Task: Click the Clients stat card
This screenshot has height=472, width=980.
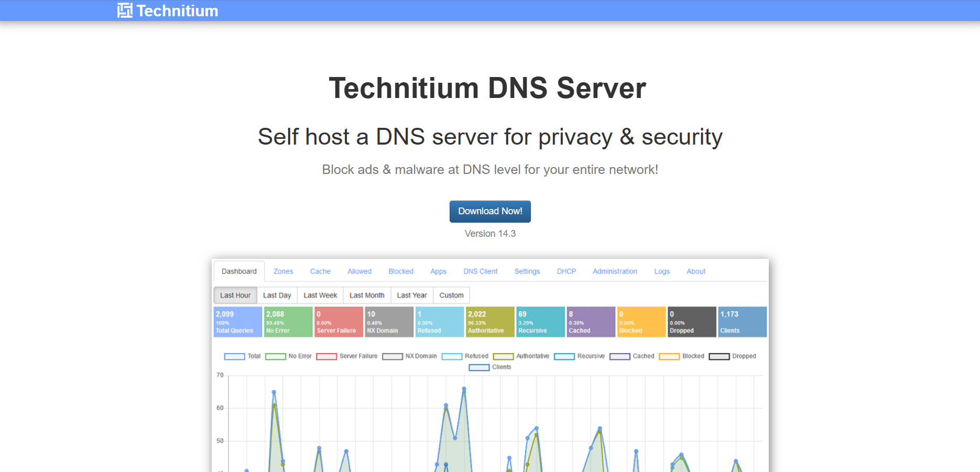Action: pyautogui.click(x=743, y=322)
